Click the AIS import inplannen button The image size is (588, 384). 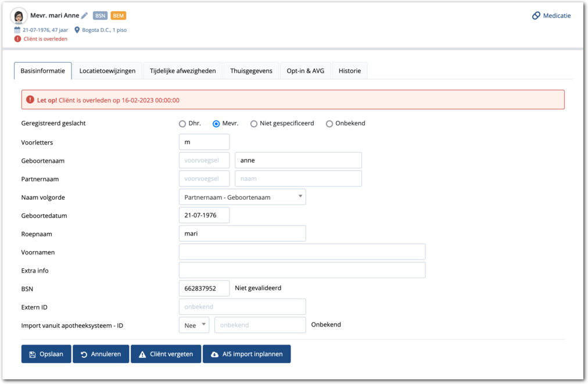tap(246, 354)
